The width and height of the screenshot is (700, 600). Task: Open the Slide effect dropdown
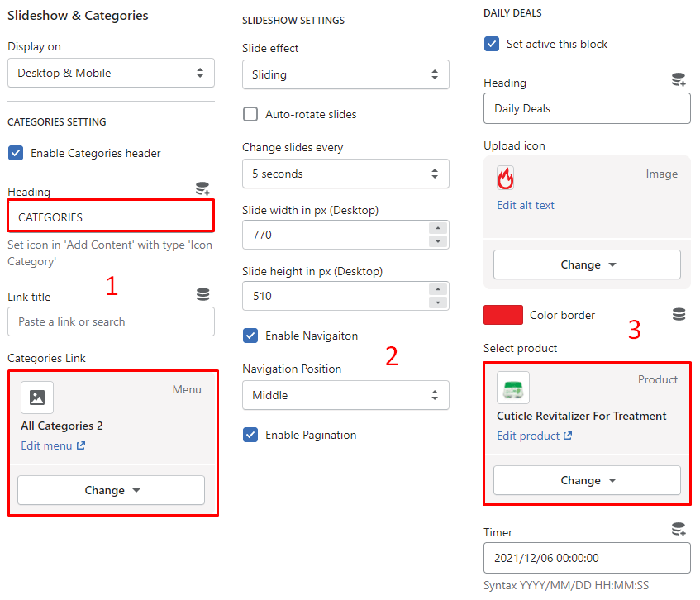[x=345, y=74]
